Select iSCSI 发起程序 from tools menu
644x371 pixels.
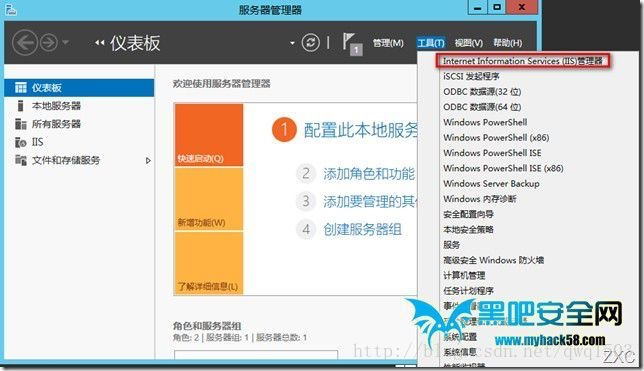471,76
